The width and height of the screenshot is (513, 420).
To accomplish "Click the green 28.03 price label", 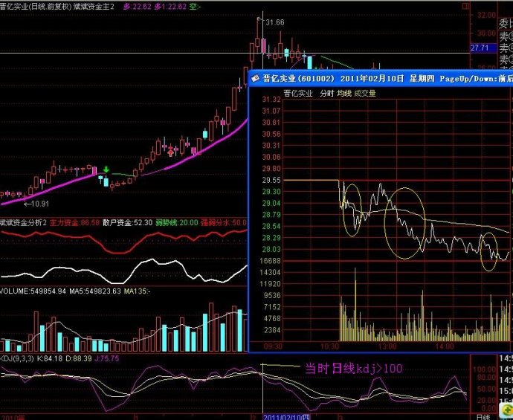I will (x=271, y=249).
